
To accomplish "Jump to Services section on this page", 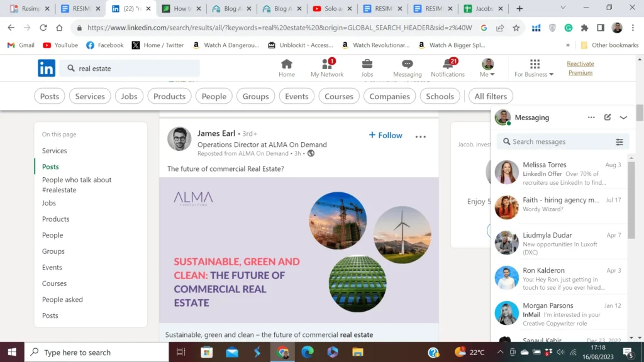I will pyautogui.click(x=54, y=151).
